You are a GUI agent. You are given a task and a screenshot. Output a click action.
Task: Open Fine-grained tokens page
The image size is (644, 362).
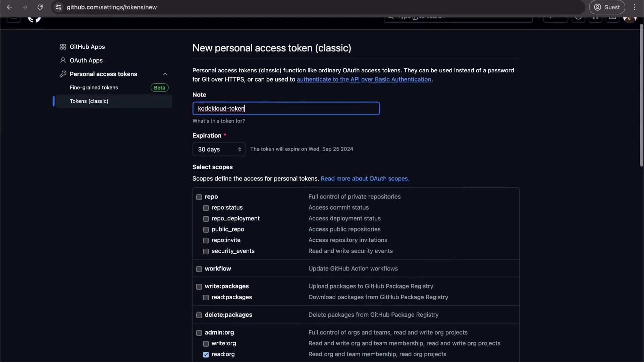(94, 87)
